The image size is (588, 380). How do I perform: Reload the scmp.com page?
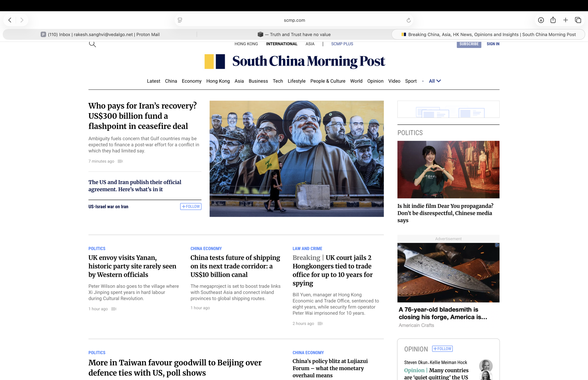409,20
